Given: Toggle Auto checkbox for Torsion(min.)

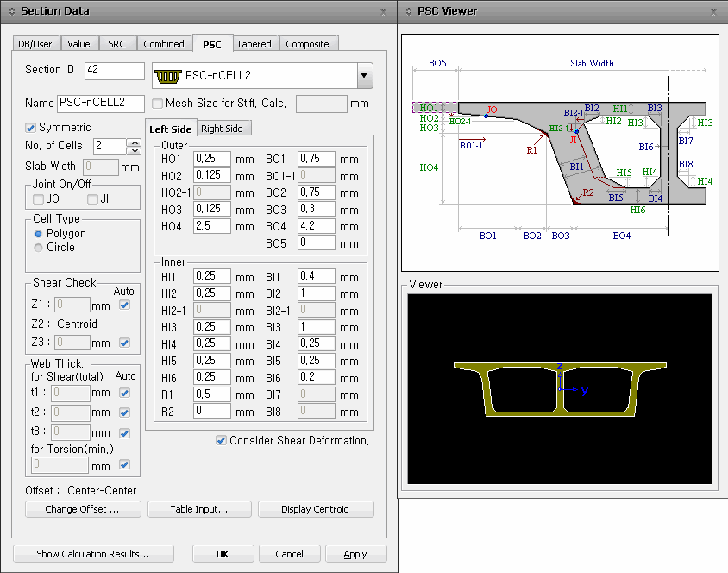Looking at the screenshot, I should point(124,465).
